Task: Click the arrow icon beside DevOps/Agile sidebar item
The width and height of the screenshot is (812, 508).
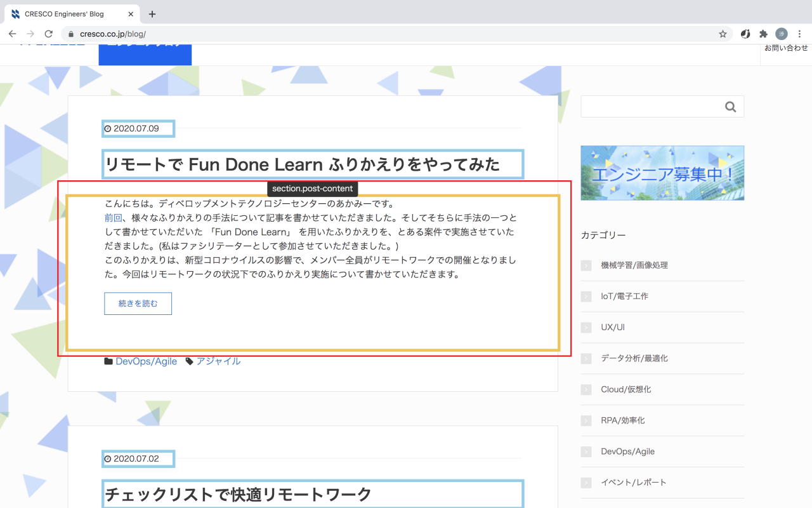Action: point(586,452)
